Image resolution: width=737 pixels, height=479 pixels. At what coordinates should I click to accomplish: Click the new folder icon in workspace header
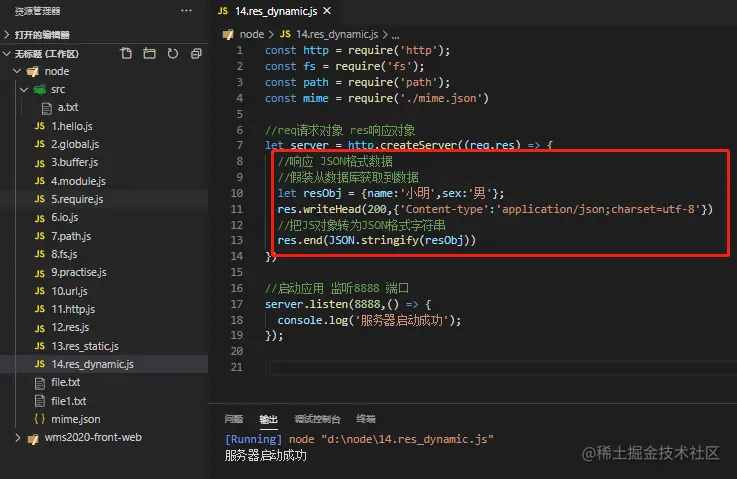tap(149, 53)
